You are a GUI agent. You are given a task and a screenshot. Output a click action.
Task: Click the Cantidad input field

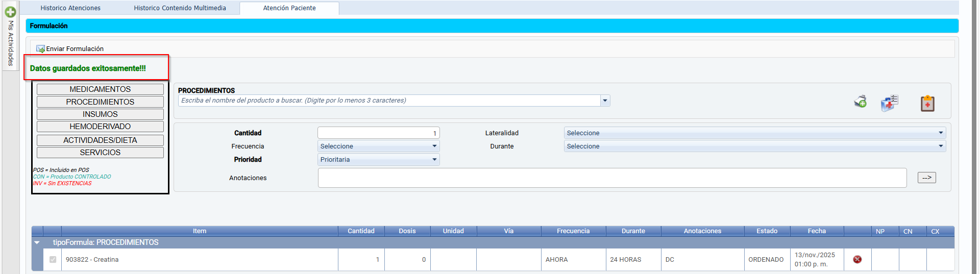[x=378, y=133]
